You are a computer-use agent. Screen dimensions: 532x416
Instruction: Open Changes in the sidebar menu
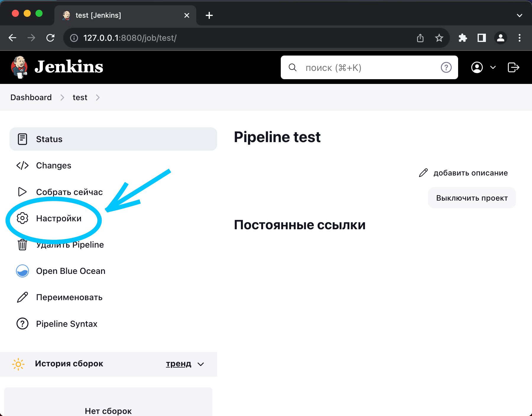point(53,165)
